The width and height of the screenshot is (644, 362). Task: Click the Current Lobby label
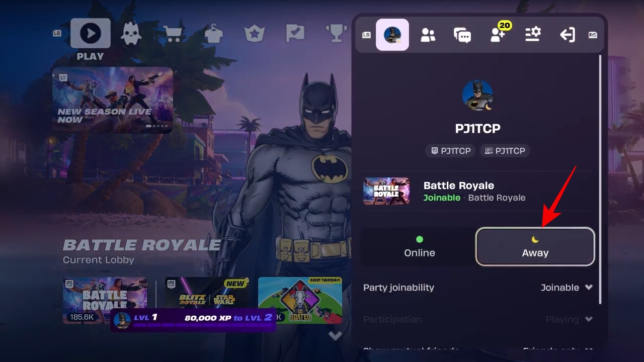click(99, 260)
